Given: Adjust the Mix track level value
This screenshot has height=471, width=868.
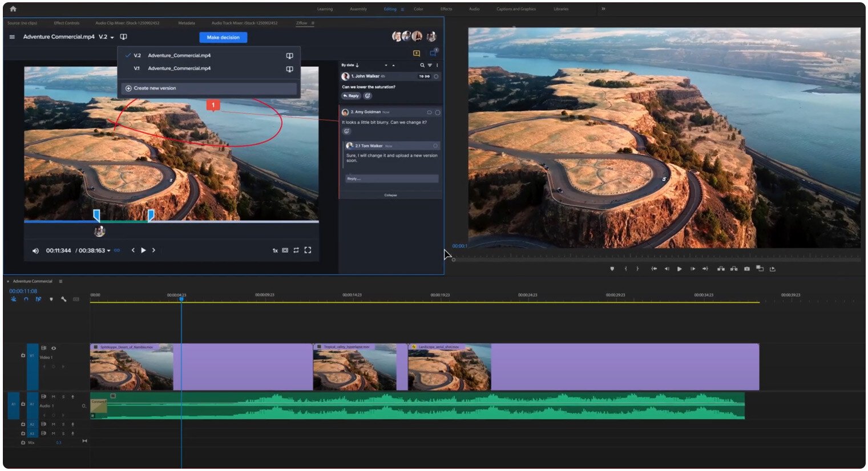Looking at the screenshot, I should pyautogui.click(x=58, y=442).
